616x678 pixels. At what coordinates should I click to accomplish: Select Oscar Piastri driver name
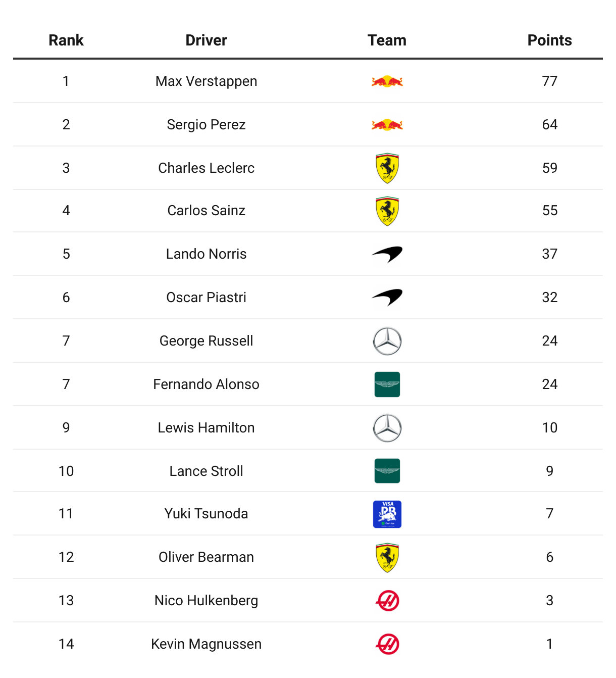[x=206, y=298]
